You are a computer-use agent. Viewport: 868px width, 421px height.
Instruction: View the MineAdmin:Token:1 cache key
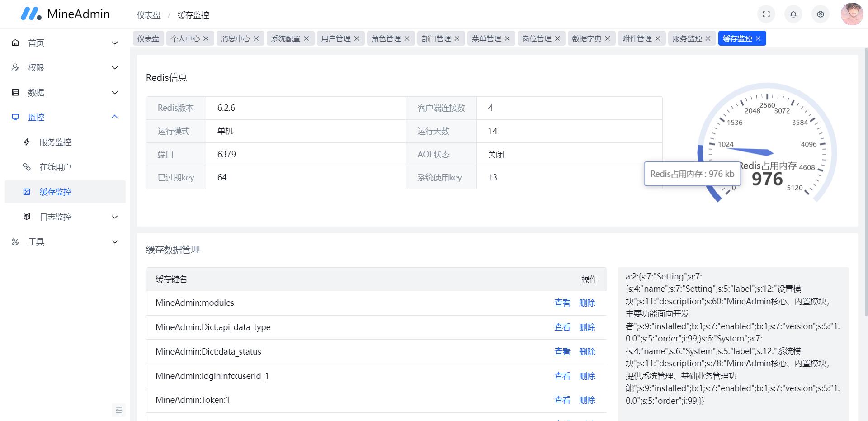(562, 400)
